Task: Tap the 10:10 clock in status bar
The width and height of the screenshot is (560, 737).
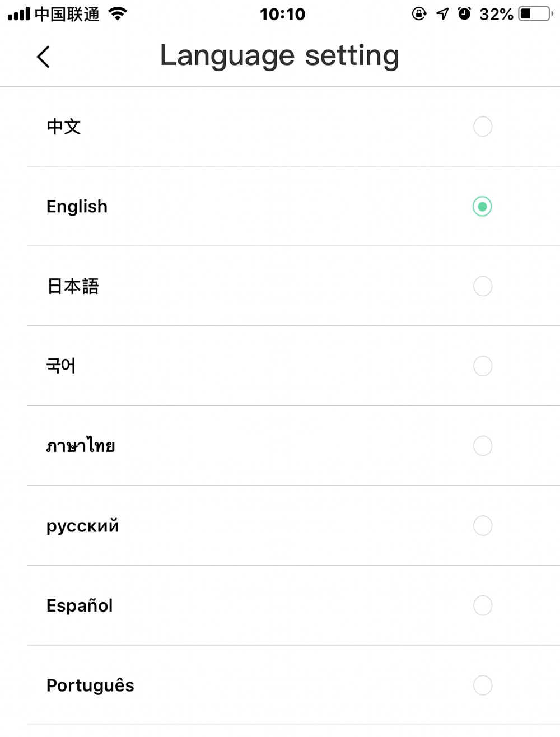Action: click(283, 14)
